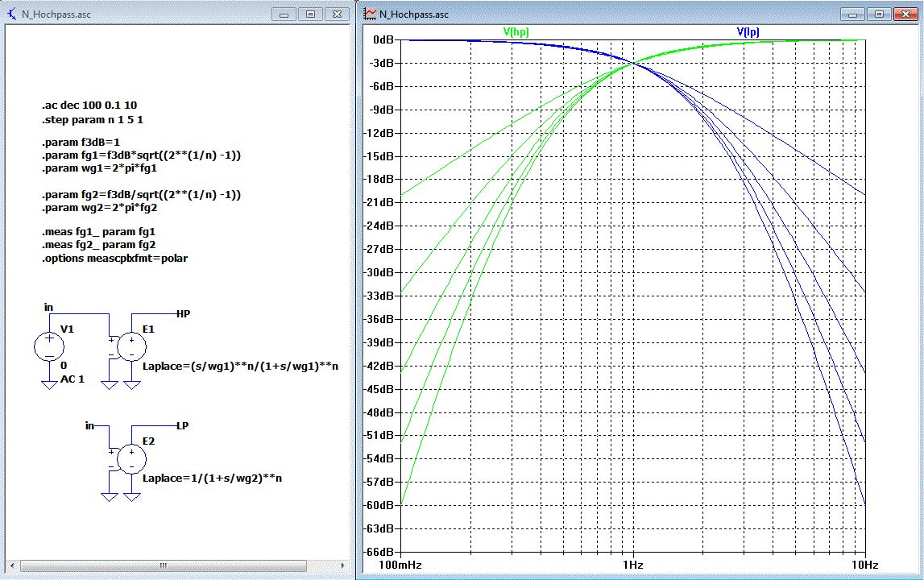This screenshot has height=580, width=924.
Task: Select the LP net label
Action: (x=182, y=425)
